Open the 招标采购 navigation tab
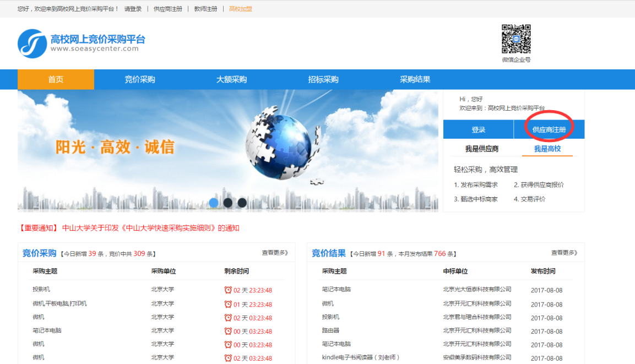The height and width of the screenshot is (364, 635). 323,79
